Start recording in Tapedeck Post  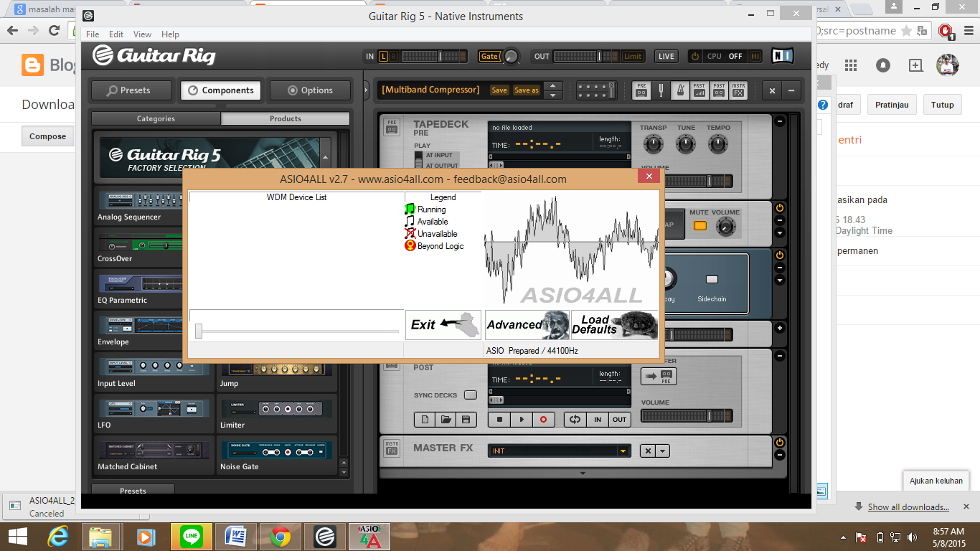543,419
